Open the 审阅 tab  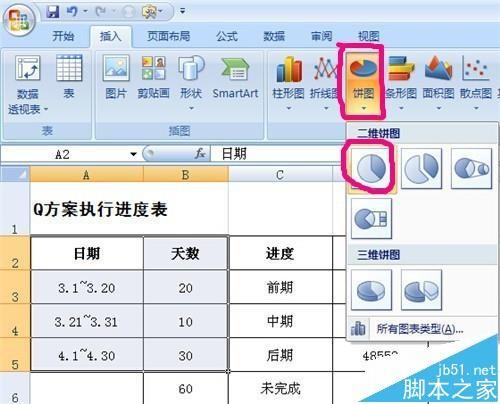321,36
